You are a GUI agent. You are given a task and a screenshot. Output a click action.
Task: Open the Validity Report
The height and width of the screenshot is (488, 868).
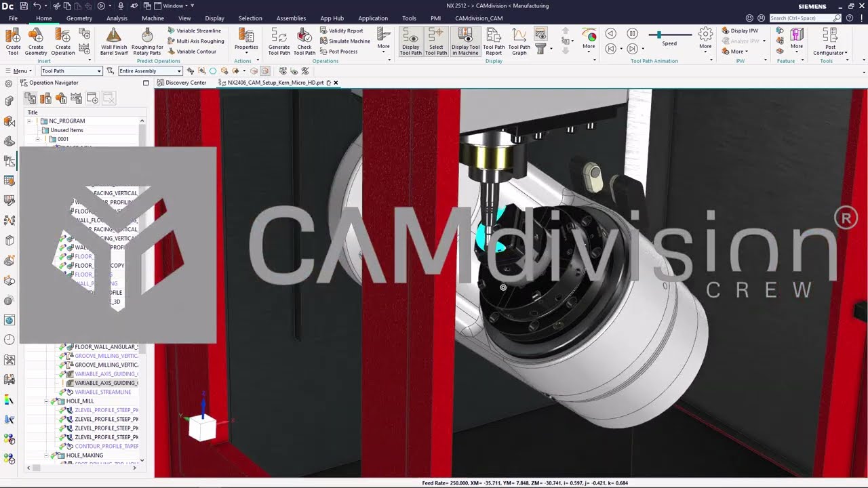coord(342,30)
